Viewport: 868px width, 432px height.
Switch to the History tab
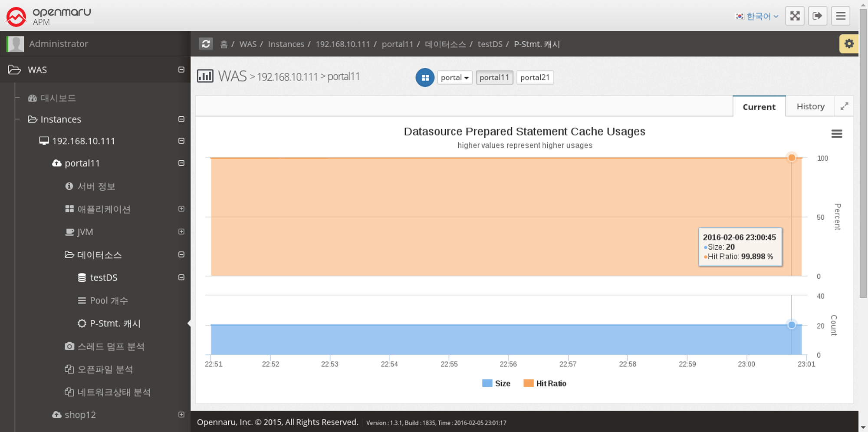810,106
